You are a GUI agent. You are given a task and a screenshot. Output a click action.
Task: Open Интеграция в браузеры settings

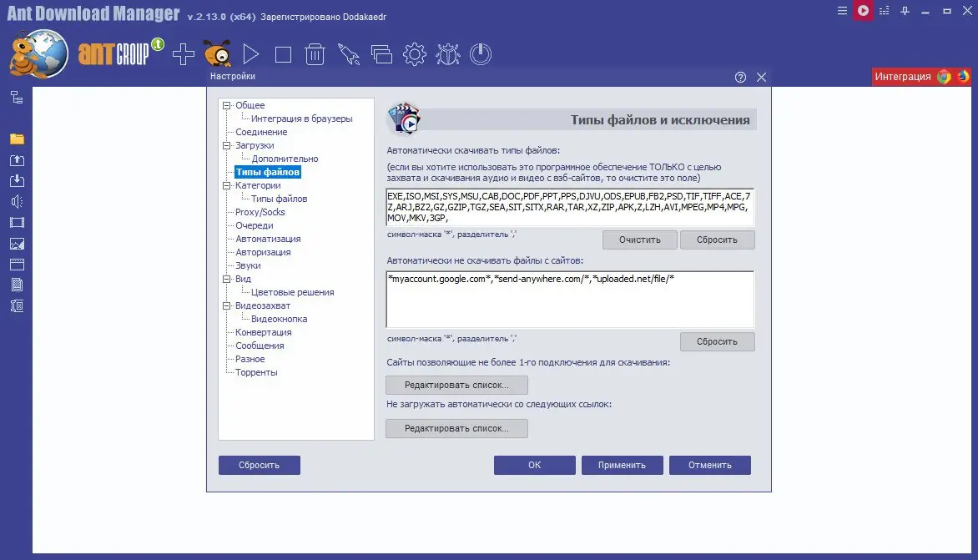(x=301, y=119)
